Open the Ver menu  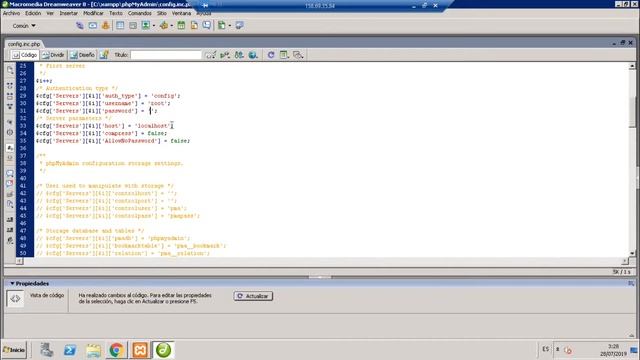click(50, 13)
